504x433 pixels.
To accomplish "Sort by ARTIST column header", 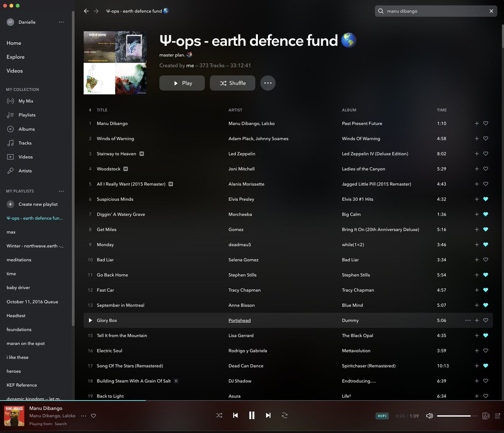I will (235, 110).
